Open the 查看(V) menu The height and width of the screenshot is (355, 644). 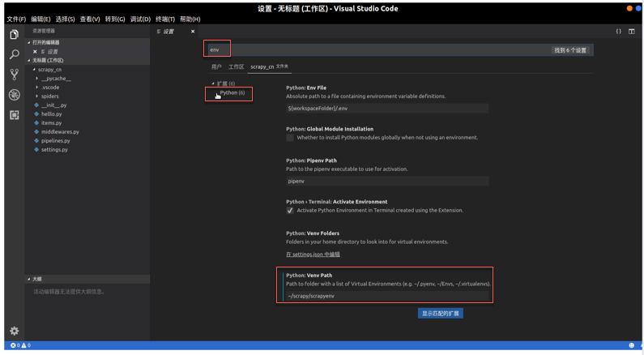[90, 19]
